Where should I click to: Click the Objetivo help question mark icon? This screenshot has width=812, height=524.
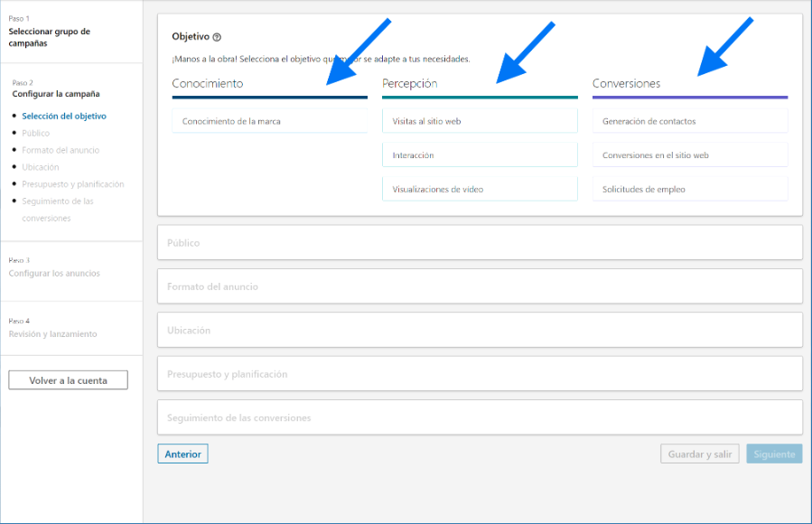click(217, 37)
